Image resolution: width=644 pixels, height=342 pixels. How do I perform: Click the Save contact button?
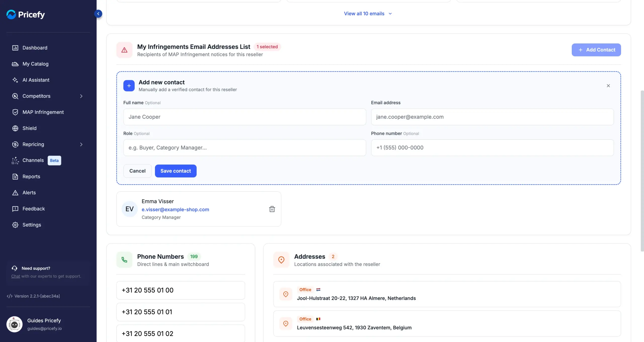click(x=176, y=171)
